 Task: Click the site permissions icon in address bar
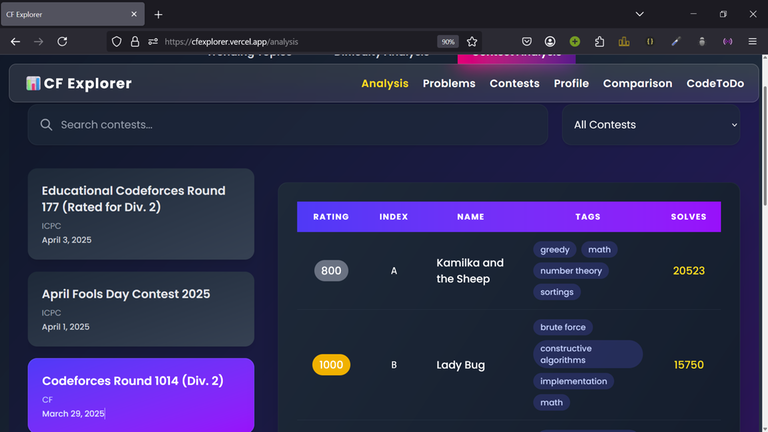click(153, 42)
